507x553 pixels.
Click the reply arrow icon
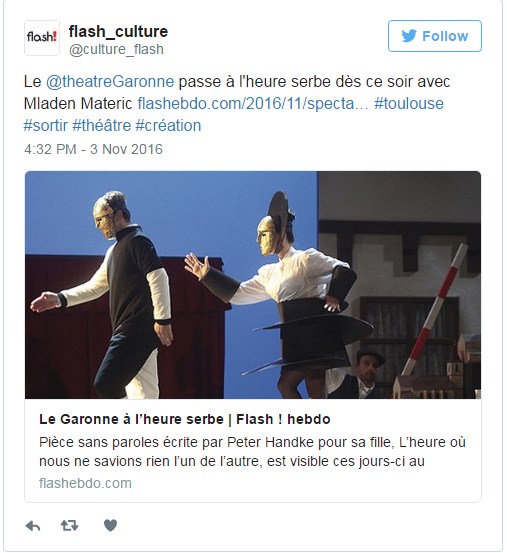coord(33,526)
